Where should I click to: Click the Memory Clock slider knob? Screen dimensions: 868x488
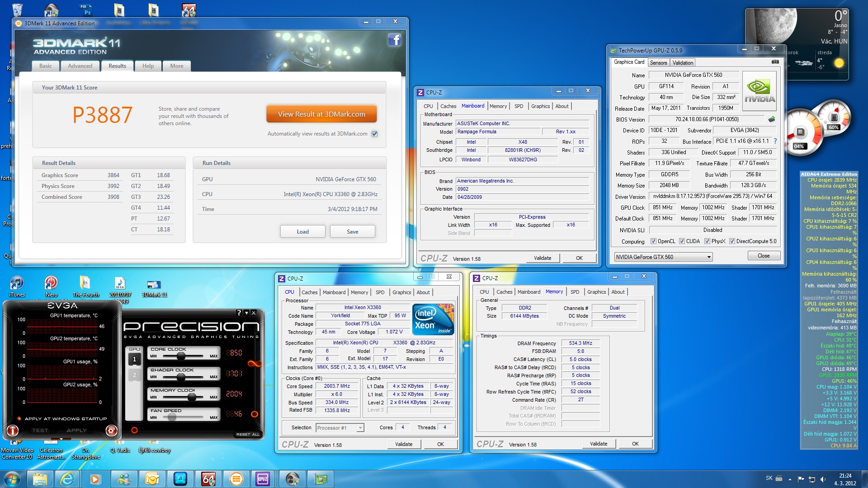[192, 397]
